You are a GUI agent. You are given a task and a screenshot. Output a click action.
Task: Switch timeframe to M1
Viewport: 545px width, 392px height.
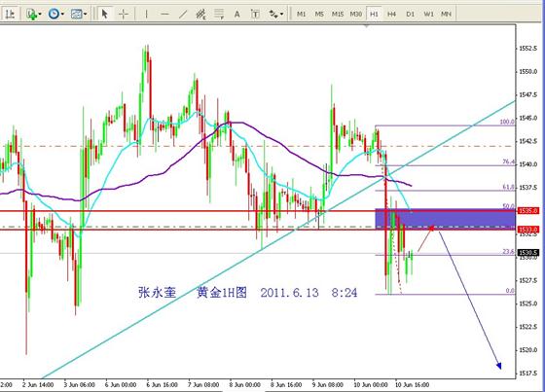pyautogui.click(x=301, y=14)
